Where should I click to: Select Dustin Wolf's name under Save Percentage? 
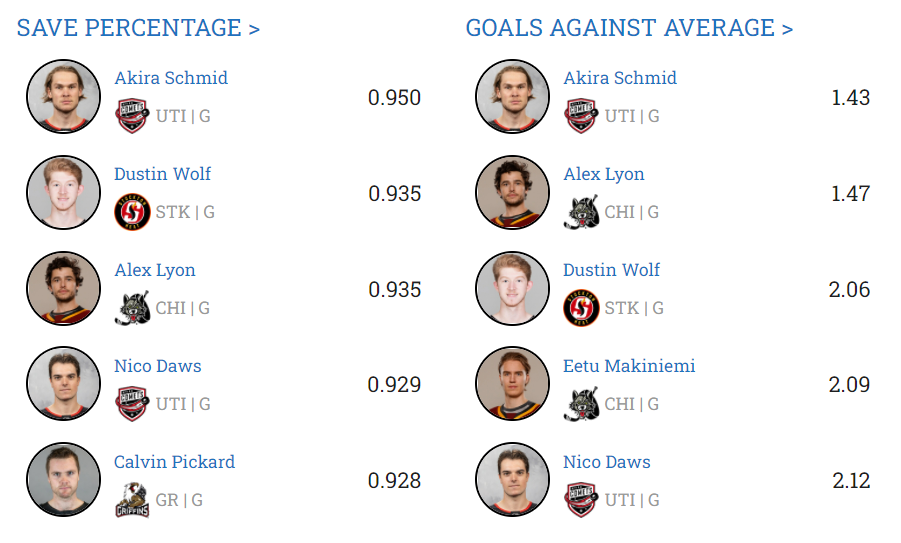click(x=162, y=174)
